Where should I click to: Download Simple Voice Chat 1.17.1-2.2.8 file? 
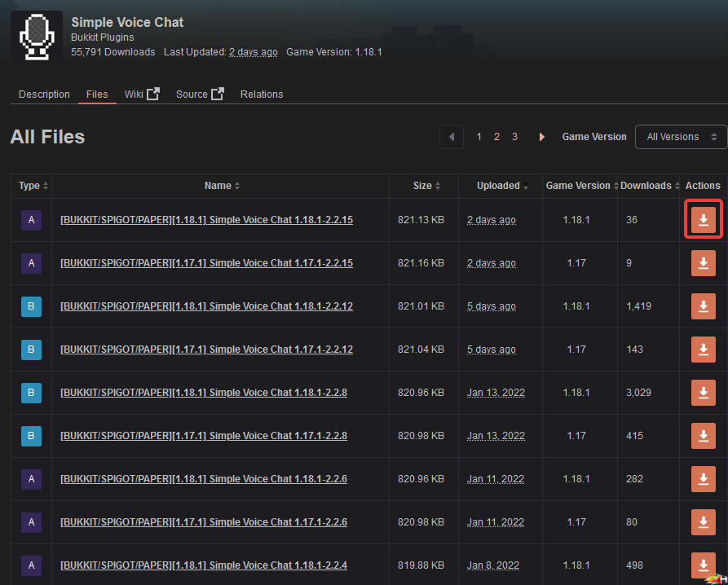(x=703, y=436)
